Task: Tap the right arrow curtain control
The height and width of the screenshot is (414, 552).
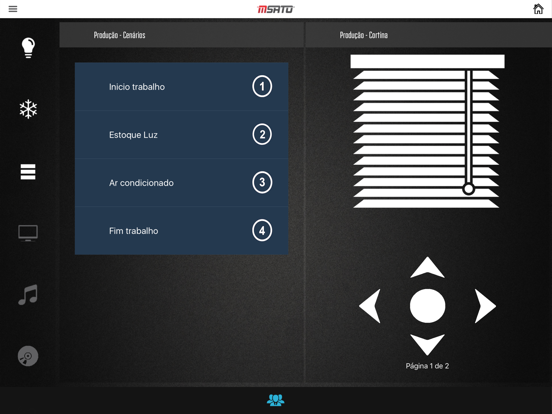Action: click(485, 306)
